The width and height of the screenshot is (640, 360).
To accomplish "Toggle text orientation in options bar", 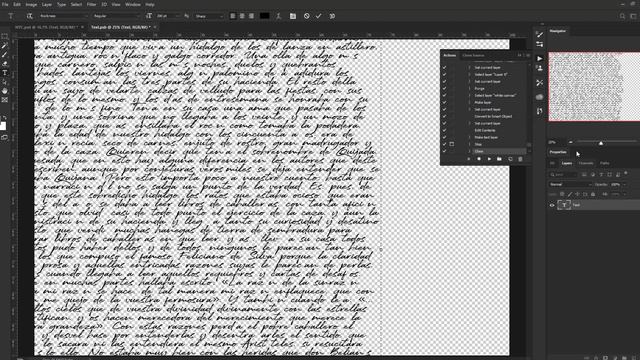I will [x=29, y=16].
